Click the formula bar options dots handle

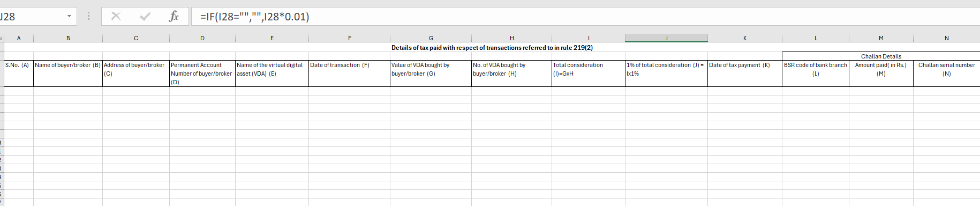[x=88, y=17]
